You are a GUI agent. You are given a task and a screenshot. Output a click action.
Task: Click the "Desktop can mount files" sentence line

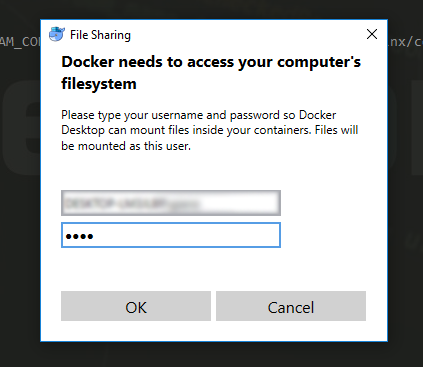pyautogui.click(x=210, y=130)
